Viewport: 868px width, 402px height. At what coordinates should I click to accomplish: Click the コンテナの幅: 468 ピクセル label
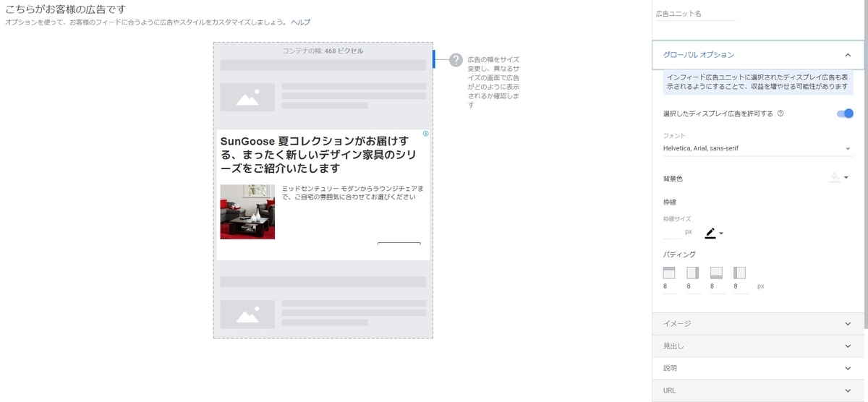[x=323, y=51]
